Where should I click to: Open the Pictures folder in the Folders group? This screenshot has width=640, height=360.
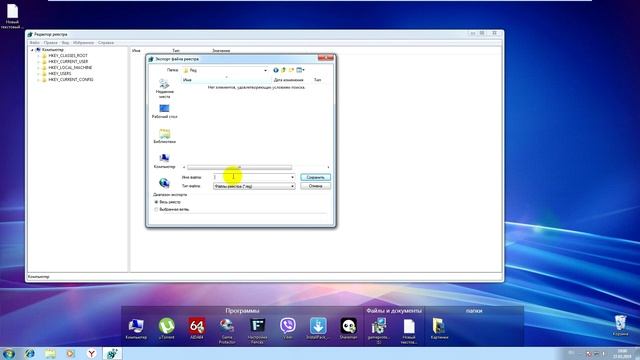coord(439,329)
